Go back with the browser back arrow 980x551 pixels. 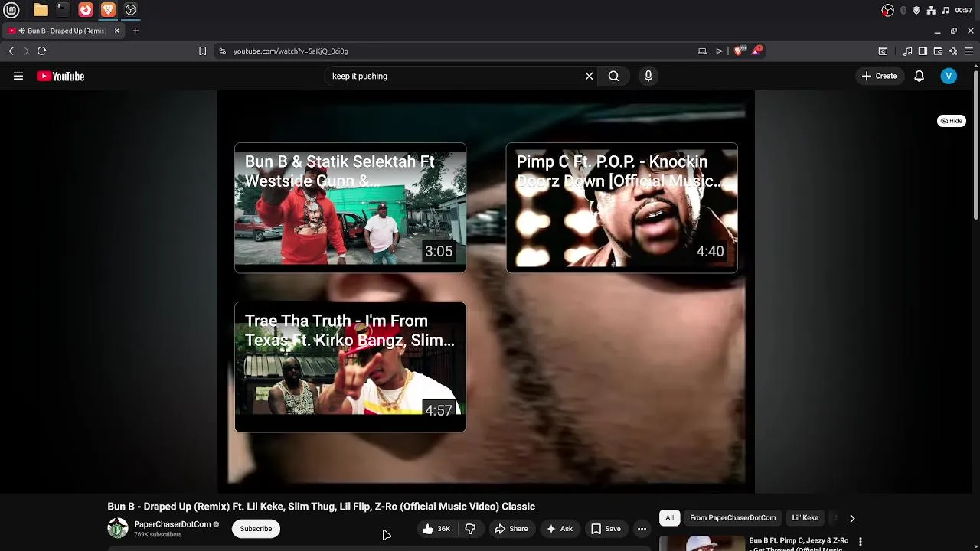[x=11, y=51]
